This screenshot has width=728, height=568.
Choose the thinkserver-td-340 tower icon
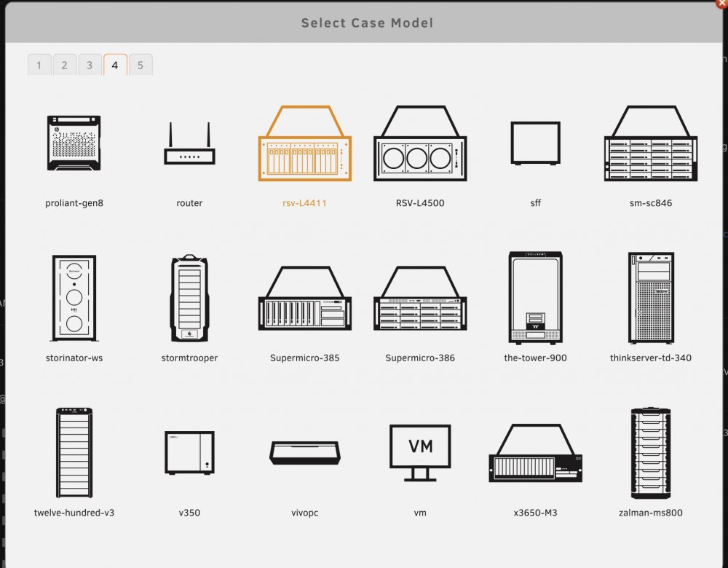(650, 298)
